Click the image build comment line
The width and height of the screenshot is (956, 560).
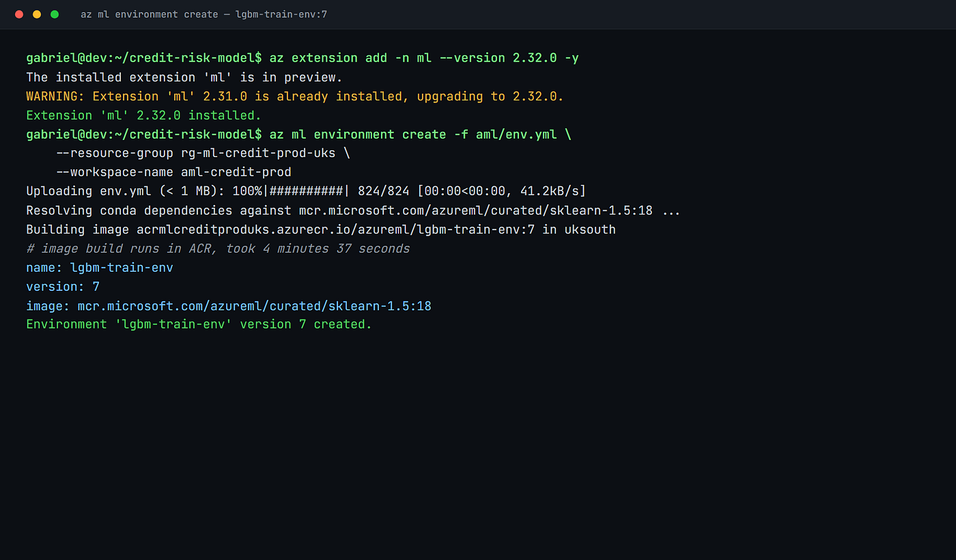click(x=218, y=249)
